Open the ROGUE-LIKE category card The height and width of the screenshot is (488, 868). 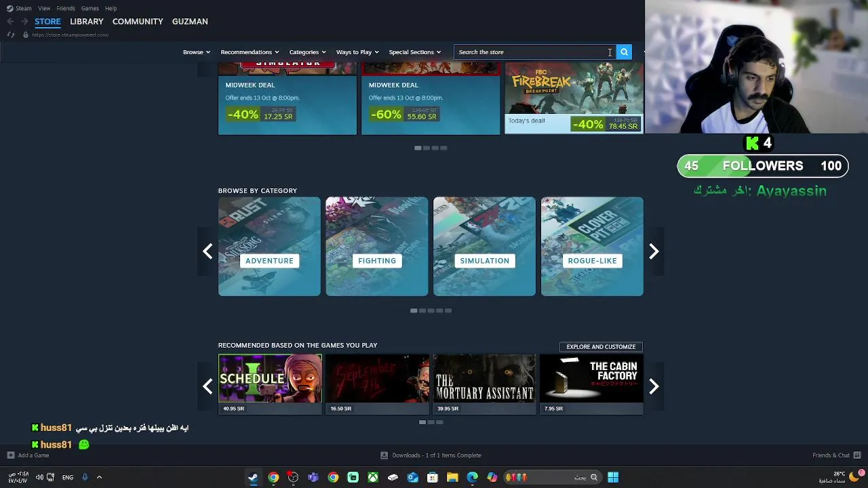click(592, 247)
